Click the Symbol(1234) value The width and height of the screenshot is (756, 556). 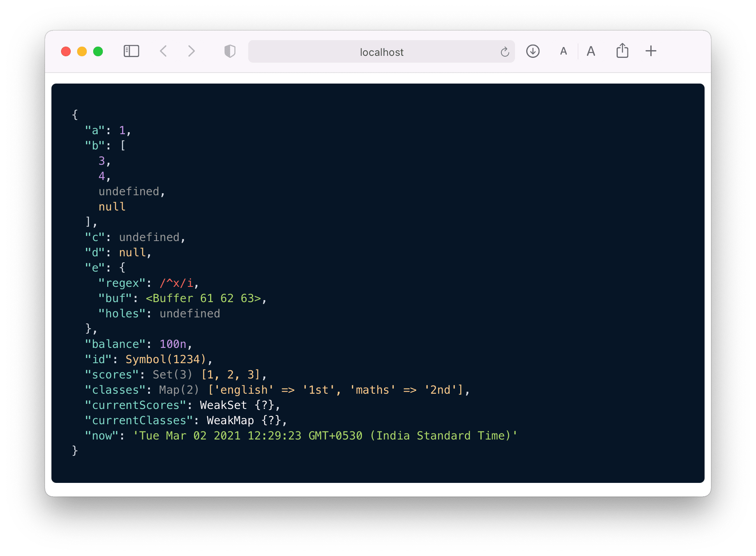click(x=166, y=360)
